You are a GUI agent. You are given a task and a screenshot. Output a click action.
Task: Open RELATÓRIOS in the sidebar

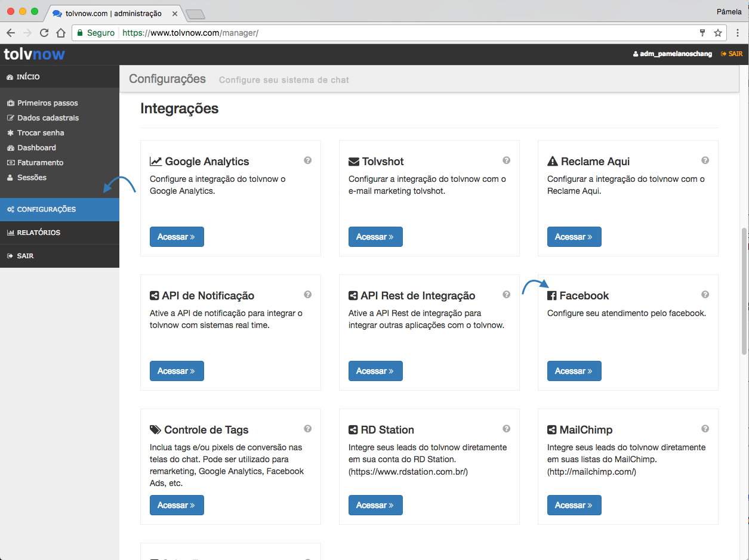[x=60, y=233]
